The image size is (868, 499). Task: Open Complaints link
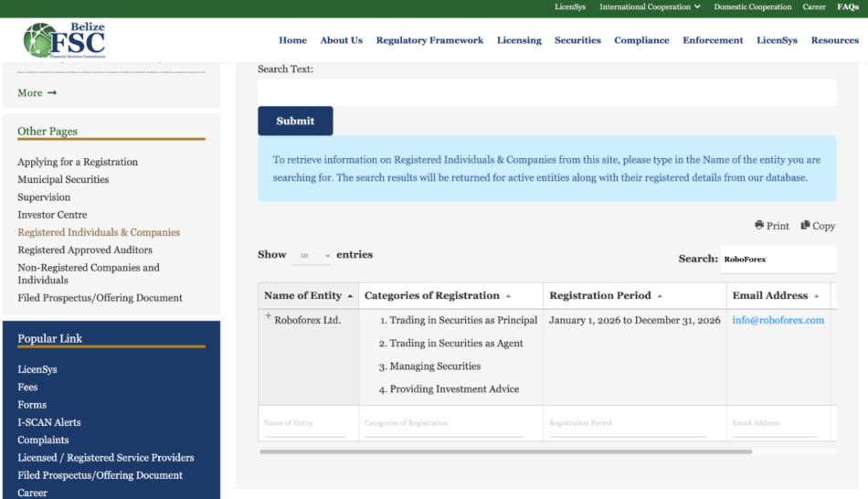[43, 441]
